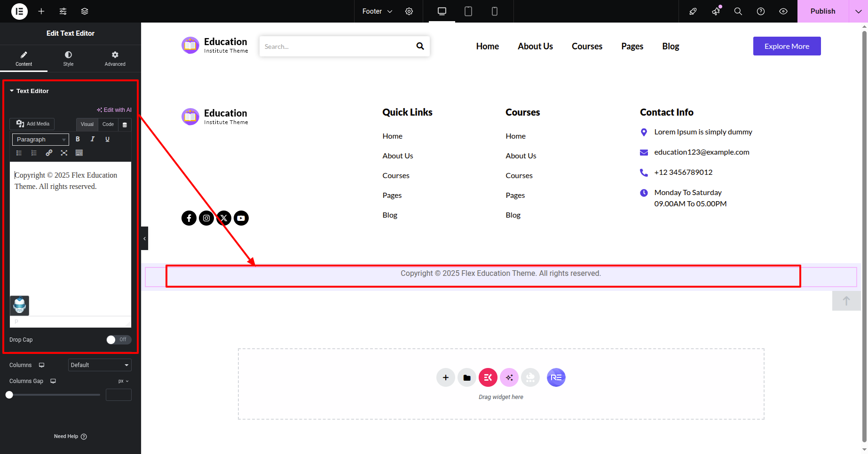This screenshot has width=868, height=454.
Task: Open the AI sparkle build button
Action: pyautogui.click(x=509, y=377)
